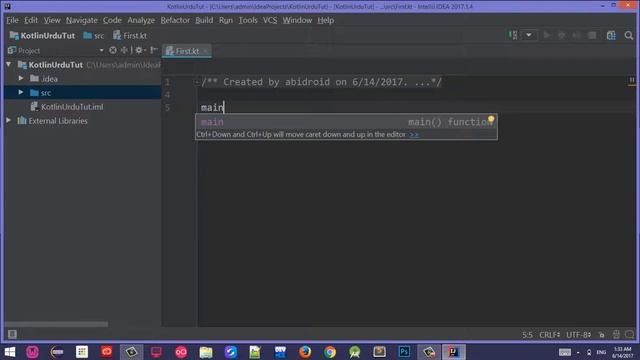Select the External Libraries tree item
The height and width of the screenshot is (360, 640).
[52, 120]
